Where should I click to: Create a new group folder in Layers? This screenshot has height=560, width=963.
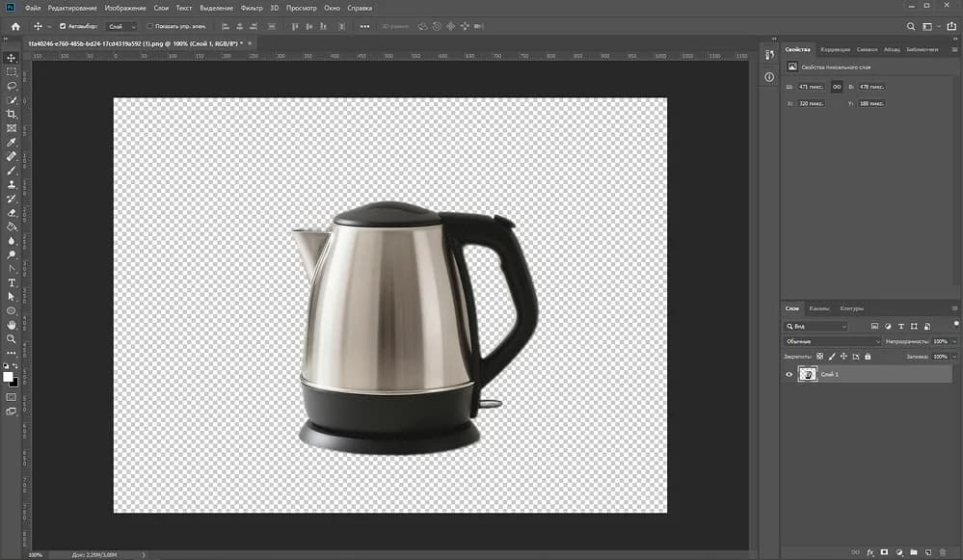(913, 552)
